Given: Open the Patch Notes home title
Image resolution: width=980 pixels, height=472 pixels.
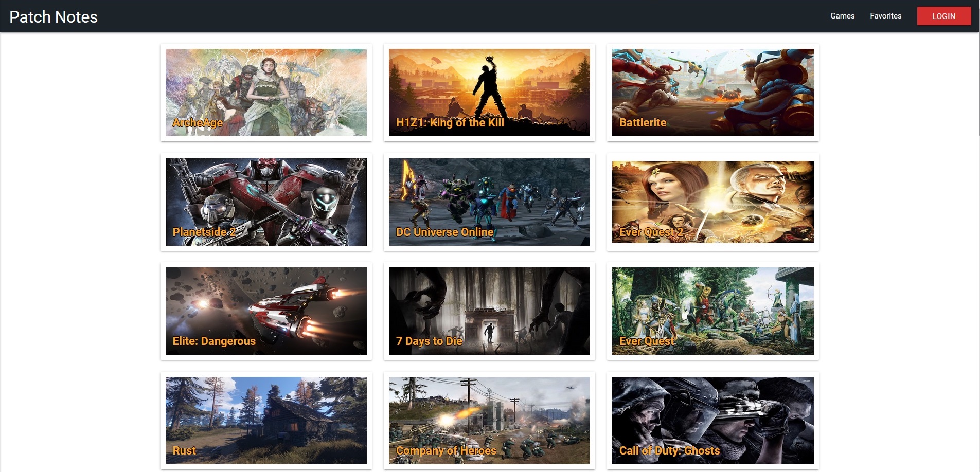Looking at the screenshot, I should (x=54, y=16).
